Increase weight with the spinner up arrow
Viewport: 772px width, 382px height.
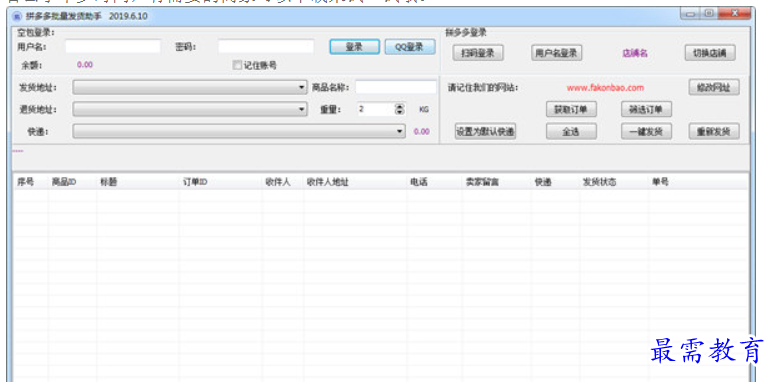(400, 106)
